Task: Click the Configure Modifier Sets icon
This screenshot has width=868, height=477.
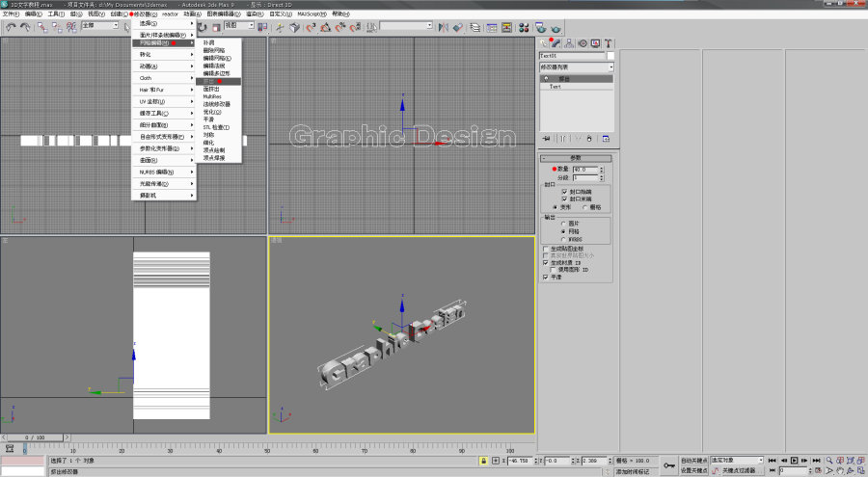Action: tap(606, 139)
